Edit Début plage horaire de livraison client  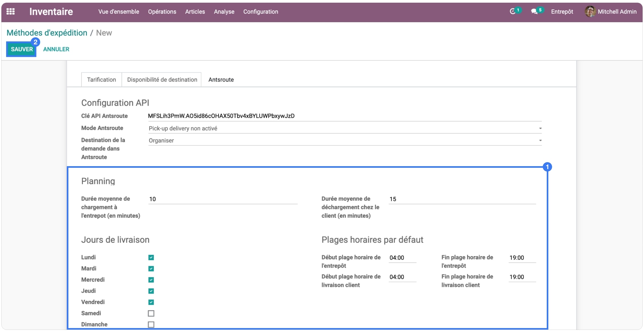pos(402,277)
